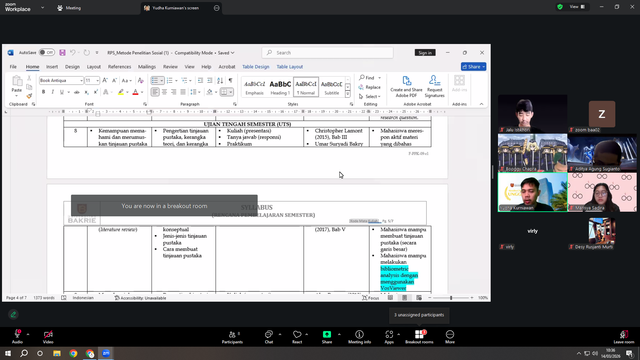Click the Sign in button in Word
Image resolution: width=640 pixels, height=360 pixels.
click(425, 53)
